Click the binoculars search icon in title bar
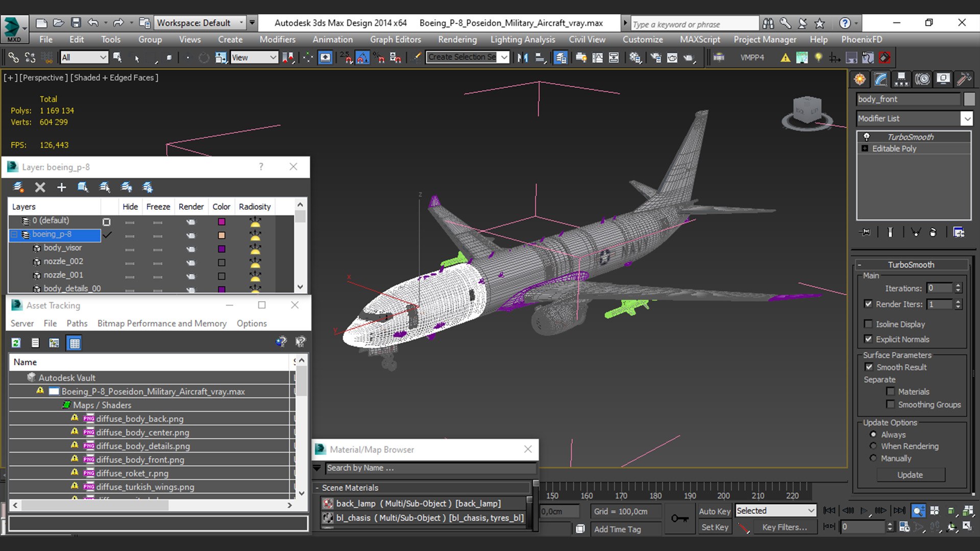Image resolution: width=980 pixels, height=551 pixels. click(768, 23)
